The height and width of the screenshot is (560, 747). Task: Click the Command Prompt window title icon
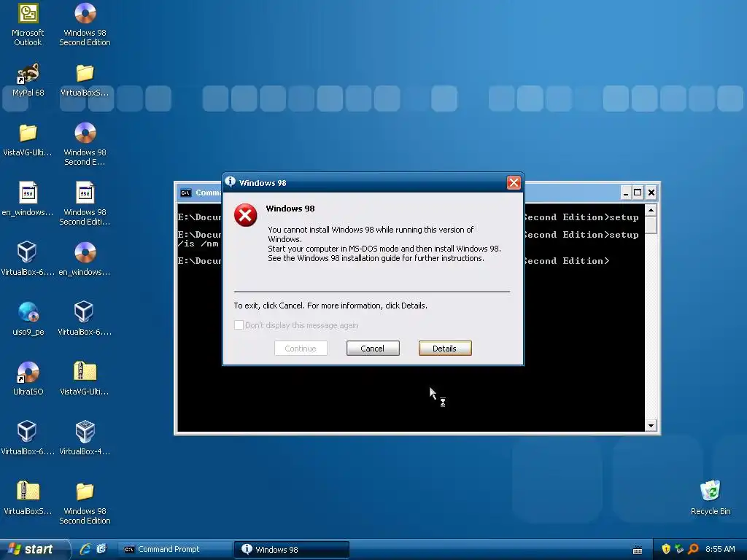[x=186, y=192]
